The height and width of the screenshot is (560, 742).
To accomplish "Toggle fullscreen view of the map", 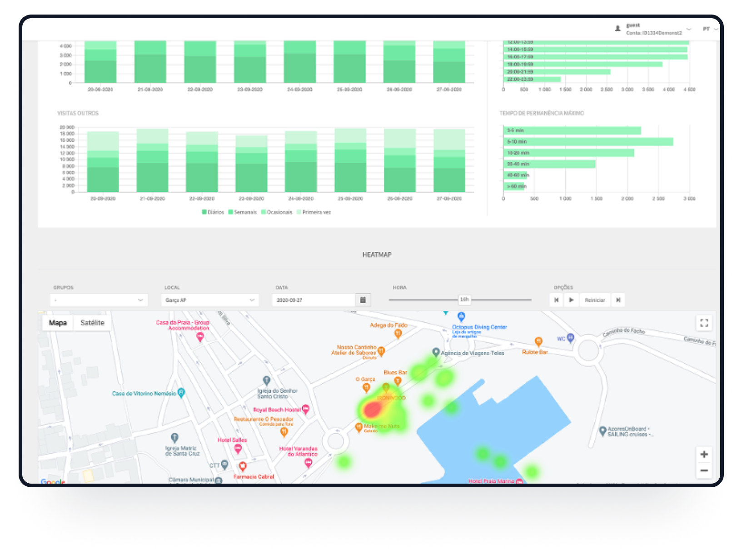I will [x=704, y=323].
